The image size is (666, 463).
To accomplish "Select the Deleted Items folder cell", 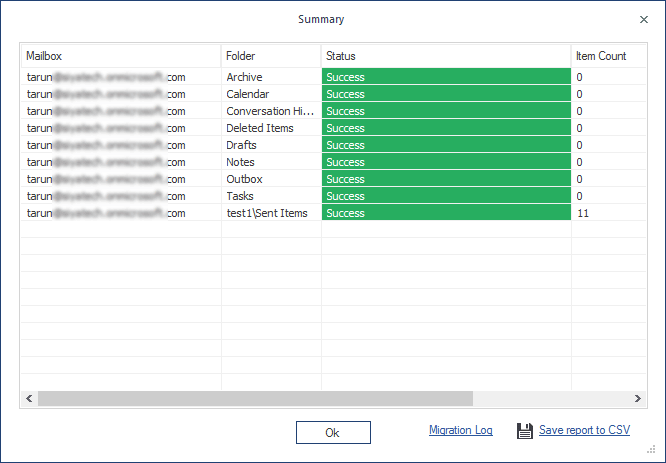I will point(271,128).
